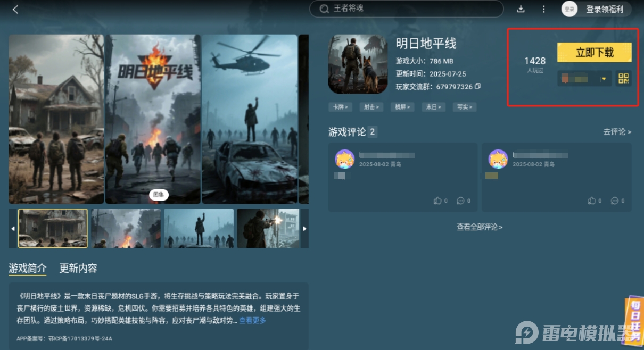Copy the player group number 679797326
Viewport: 644px width, 350px height.
477,86
